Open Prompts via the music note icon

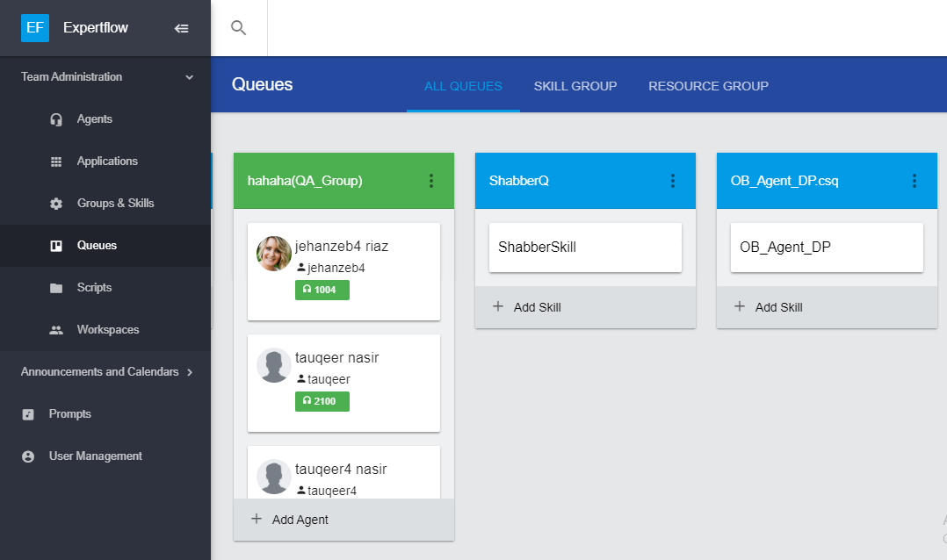pyautogui.click(x=28, y=414)
